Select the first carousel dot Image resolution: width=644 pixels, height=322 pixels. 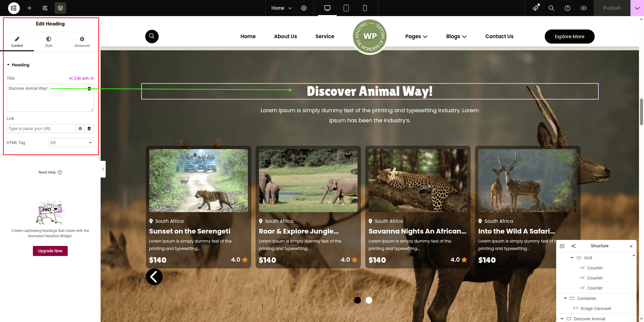(x=358, y=300)
